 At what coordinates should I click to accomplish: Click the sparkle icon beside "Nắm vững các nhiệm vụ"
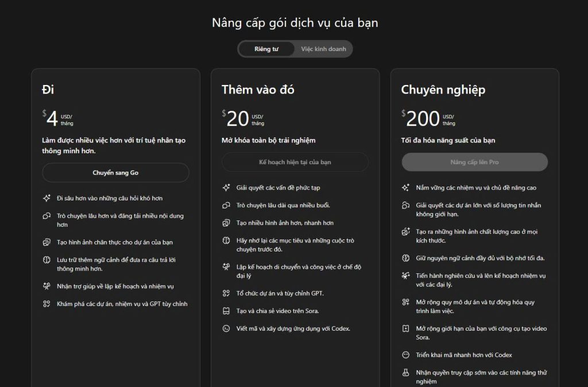tap(405, 188)
